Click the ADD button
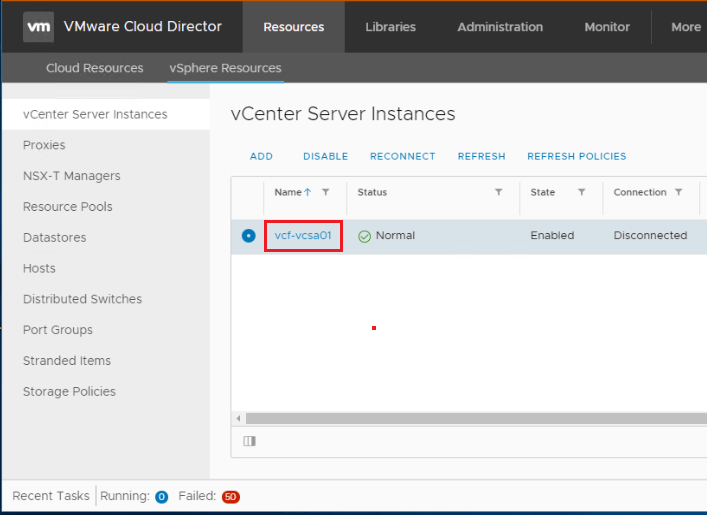 coord(261,156)
